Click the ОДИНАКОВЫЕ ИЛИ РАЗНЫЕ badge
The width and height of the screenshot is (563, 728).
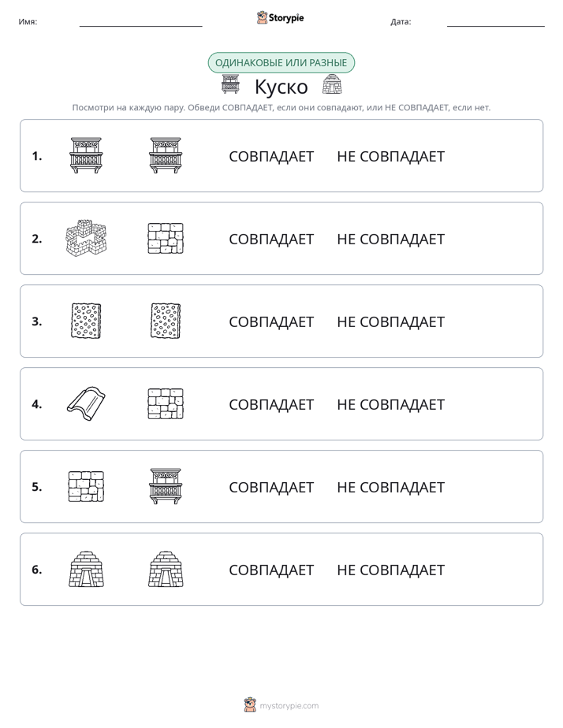[x=281, y=63]
